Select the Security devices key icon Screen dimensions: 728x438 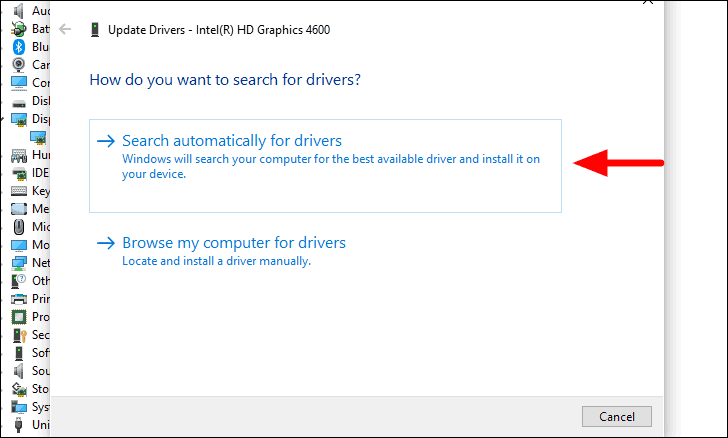pos(20,335)
